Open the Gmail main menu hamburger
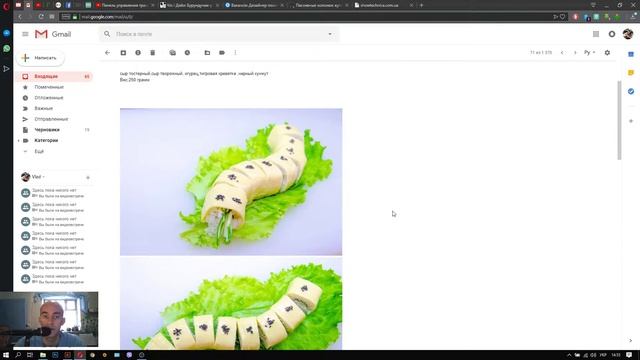This screenshot has width=640, height=360. tap(25, 34)
